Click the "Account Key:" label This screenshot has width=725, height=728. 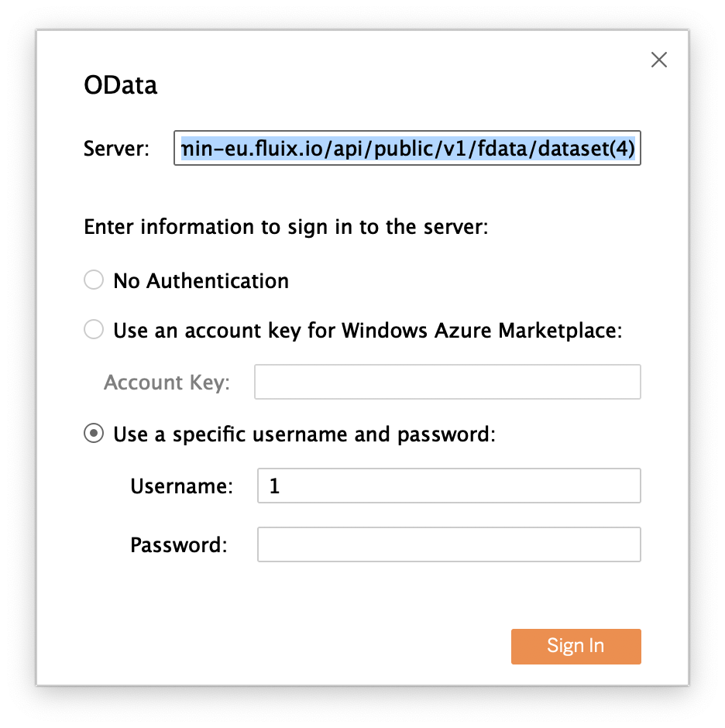pyautogui.click(x=167, y=383)
